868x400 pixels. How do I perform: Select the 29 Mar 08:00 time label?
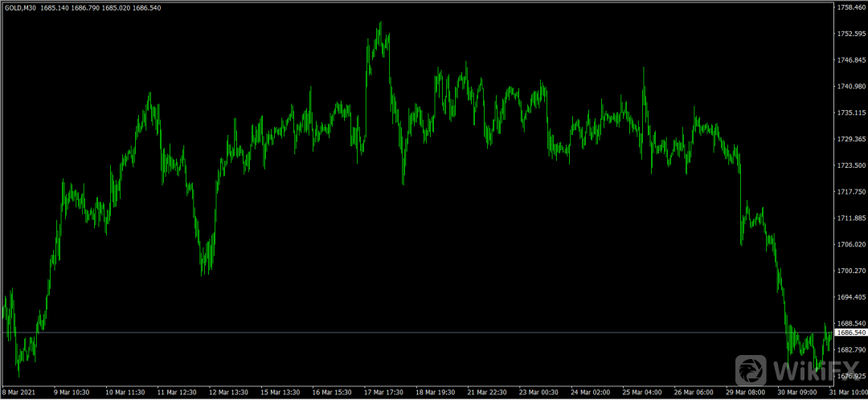point(743,394)
